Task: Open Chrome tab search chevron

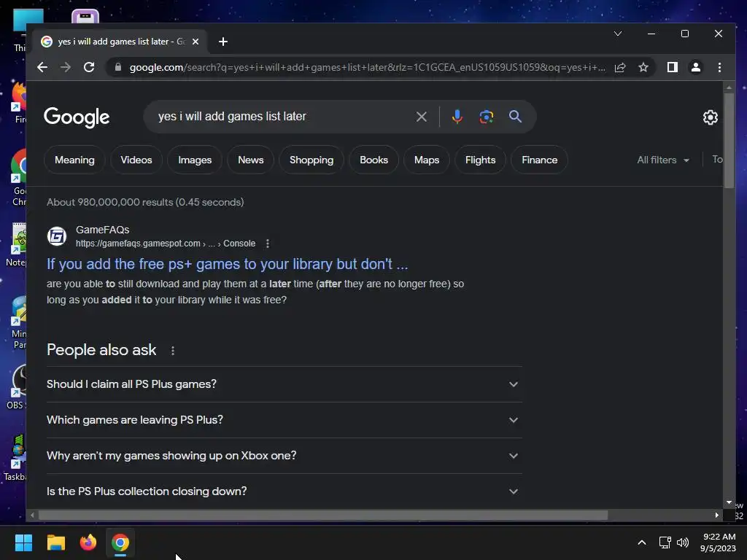Action: 618,34
